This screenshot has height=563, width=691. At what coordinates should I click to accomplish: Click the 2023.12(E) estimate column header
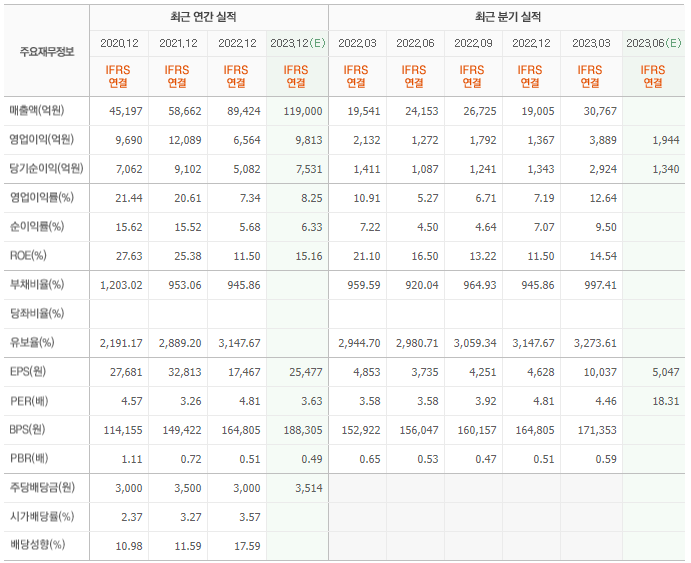[297, 43]
